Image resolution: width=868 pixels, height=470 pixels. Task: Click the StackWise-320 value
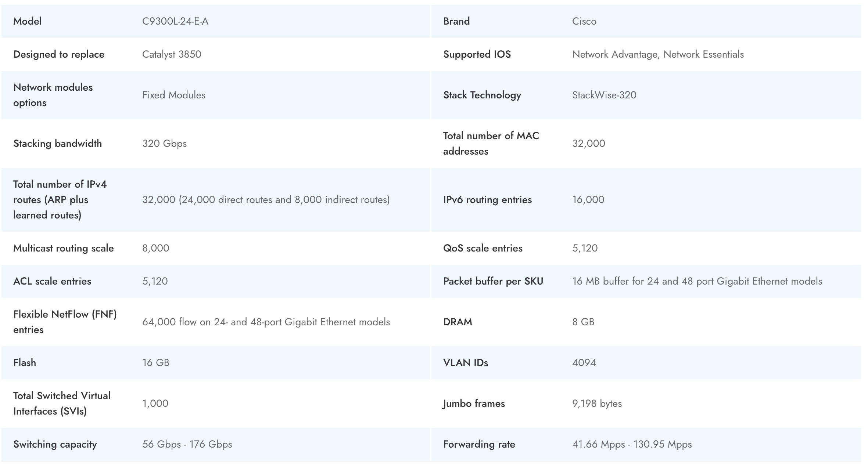point(604,95)
